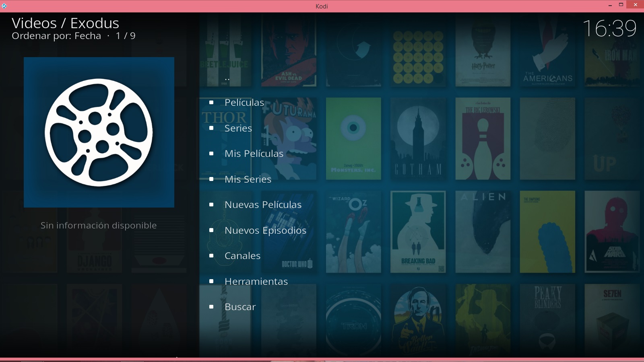Viewport: 644px width, 362px height.
Task: Click the bullet icon beside Nuevos Episodios
Action: pyautogui.click(x=211, y=230)
